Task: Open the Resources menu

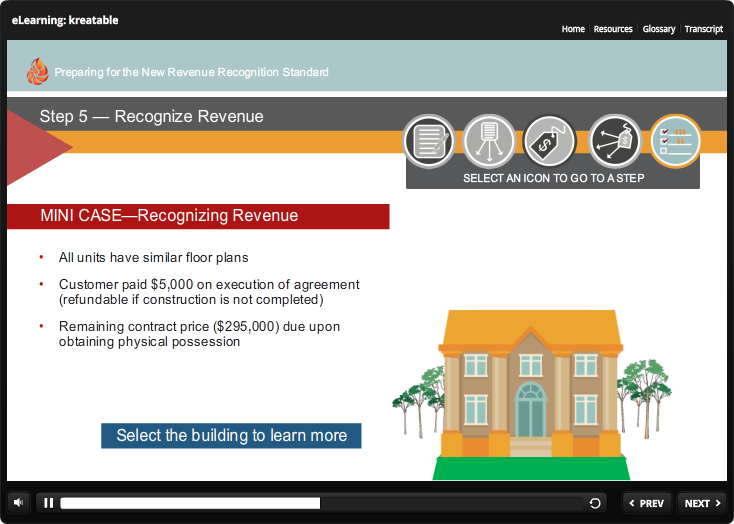Action: [613, 29]
